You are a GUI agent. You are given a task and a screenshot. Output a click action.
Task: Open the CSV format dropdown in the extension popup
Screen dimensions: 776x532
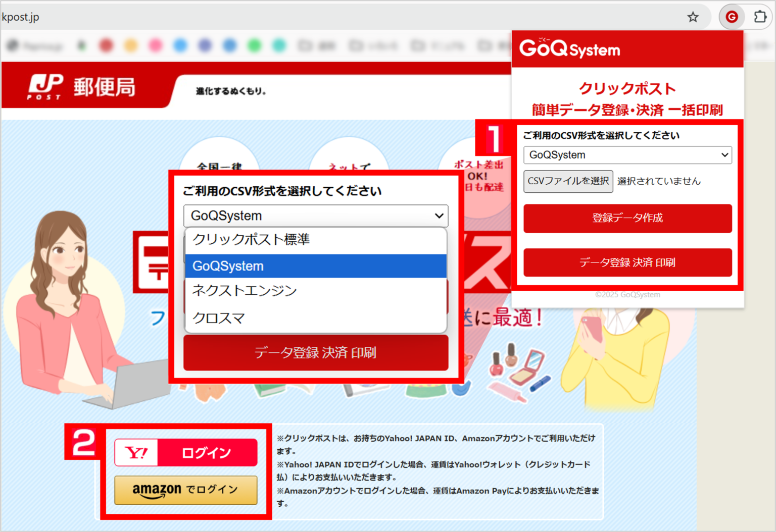628,155
